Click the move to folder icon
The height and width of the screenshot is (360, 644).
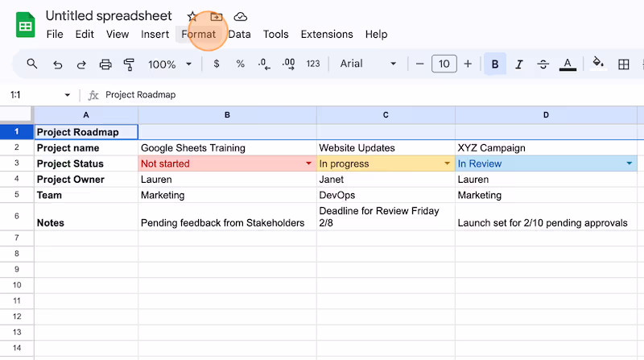tap(216, 16)
